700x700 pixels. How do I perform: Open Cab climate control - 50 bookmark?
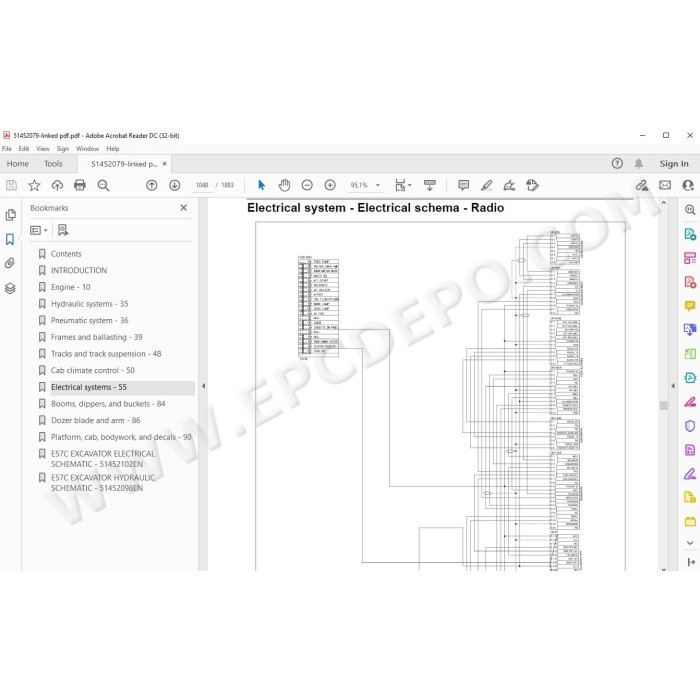click(92, 370)
